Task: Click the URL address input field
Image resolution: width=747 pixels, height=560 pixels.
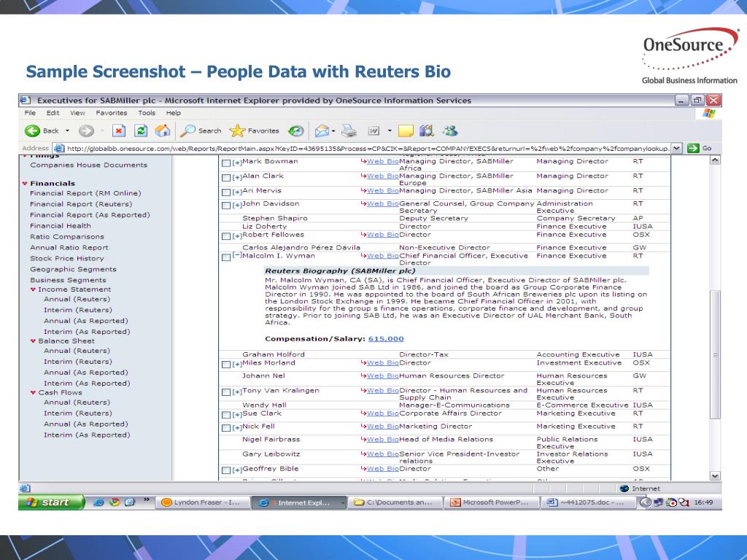Action: point(368,149)
